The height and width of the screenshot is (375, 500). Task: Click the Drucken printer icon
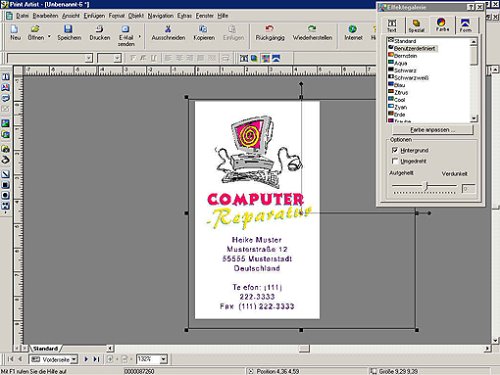99,29
